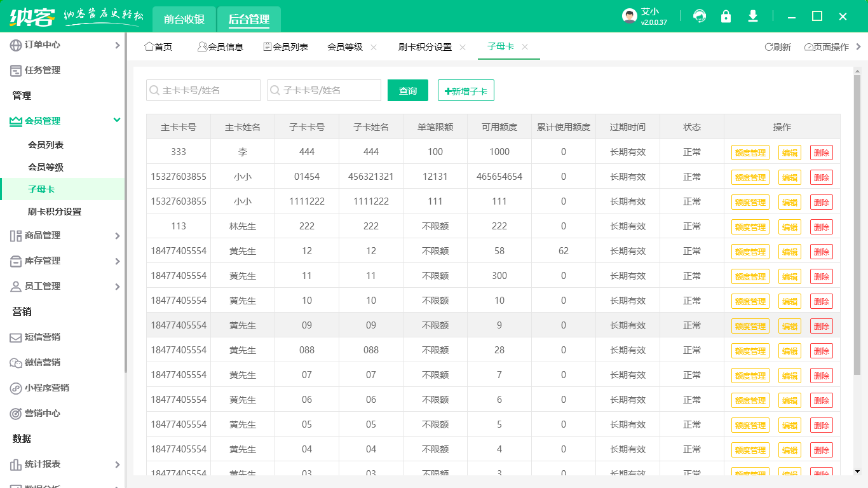
Task: Click the refresh icon labeled 刷新
Action: tap(778, 47)
